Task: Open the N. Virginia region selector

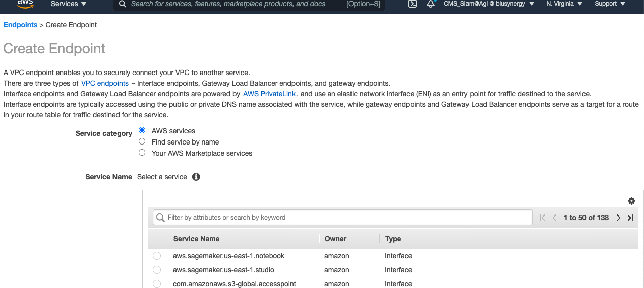Action: (x=564, y=4)
